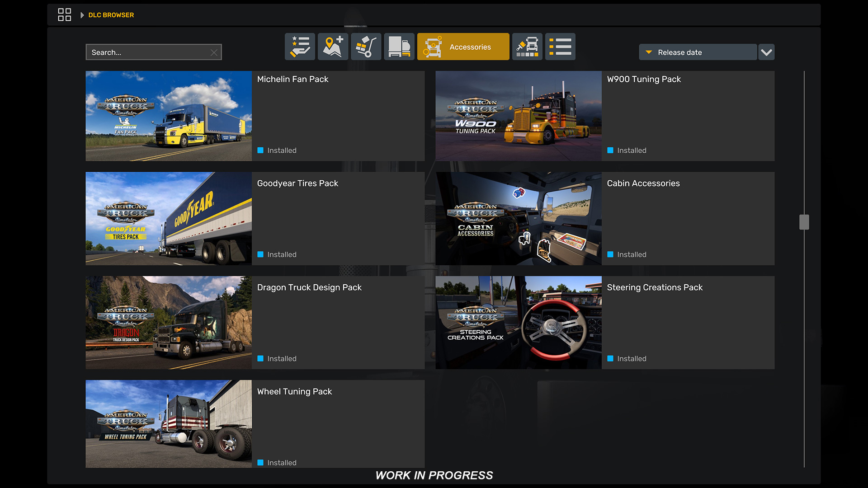Open Dragon Truck Design Pack title
The height and width of the screenshot is (488, 868).
point(309,287)
